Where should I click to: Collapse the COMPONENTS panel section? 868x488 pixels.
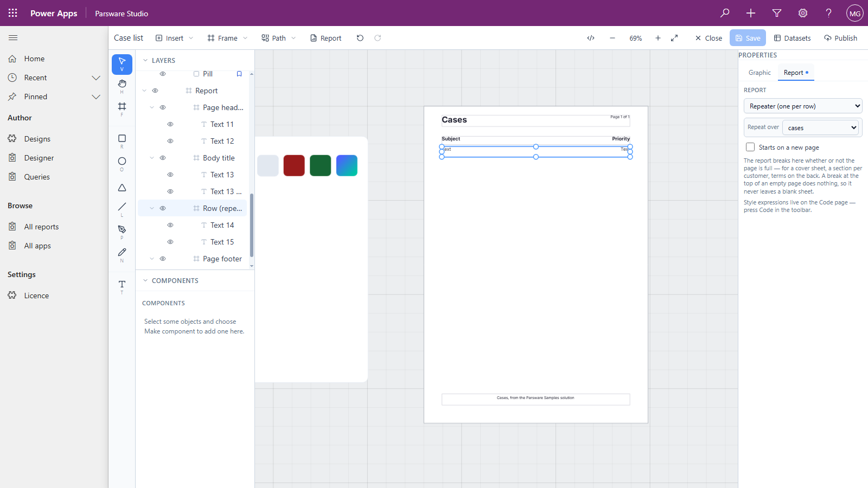point(145,281)
